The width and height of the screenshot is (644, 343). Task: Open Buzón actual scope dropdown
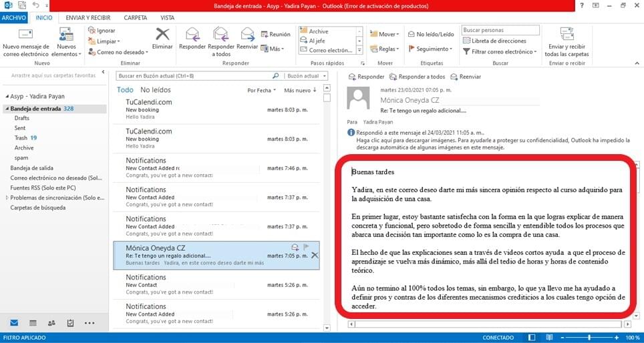click(307, 76)
